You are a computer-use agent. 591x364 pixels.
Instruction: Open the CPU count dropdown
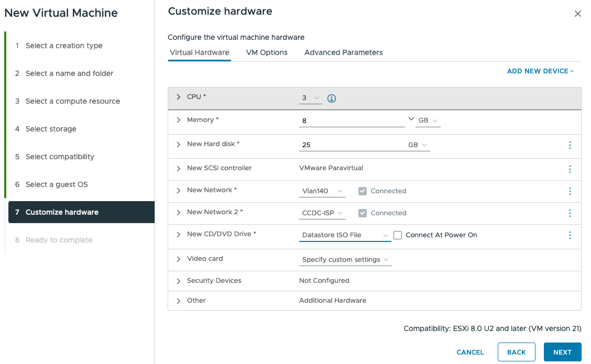311,98
